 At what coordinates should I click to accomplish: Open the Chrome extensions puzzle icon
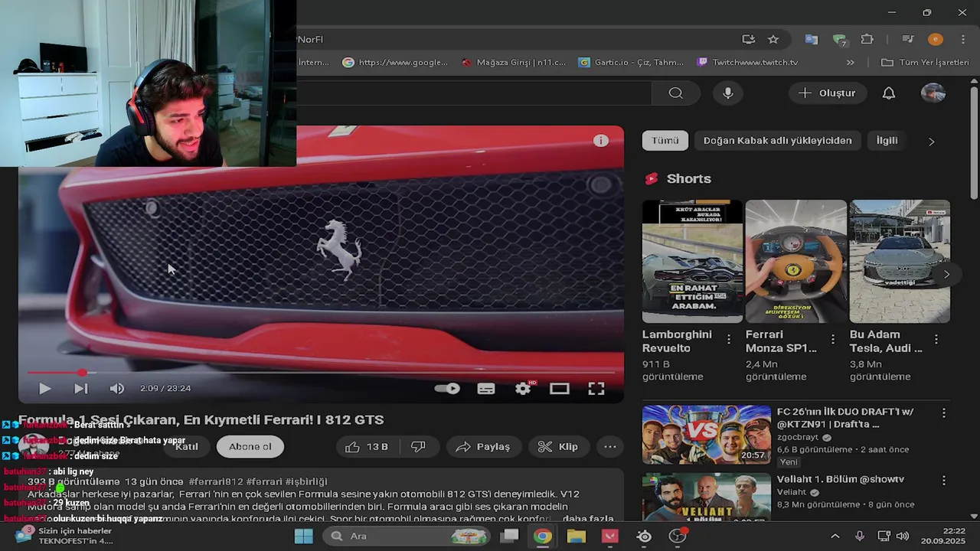click(x=867, y=39)
